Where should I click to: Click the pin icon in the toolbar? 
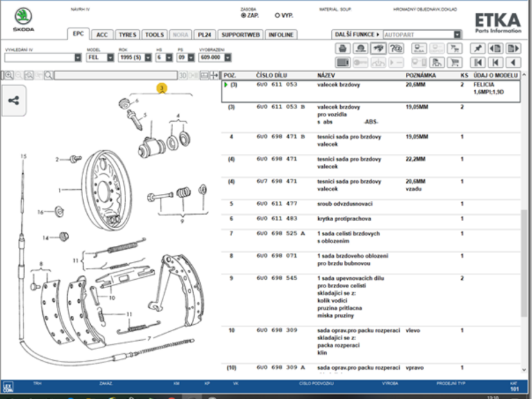point(477,48)
